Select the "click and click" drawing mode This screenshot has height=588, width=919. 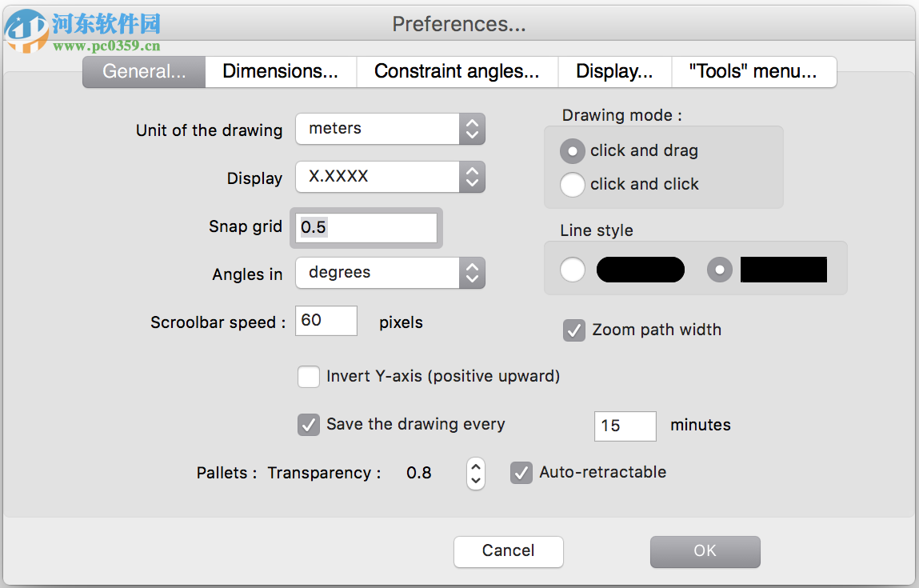573,185
